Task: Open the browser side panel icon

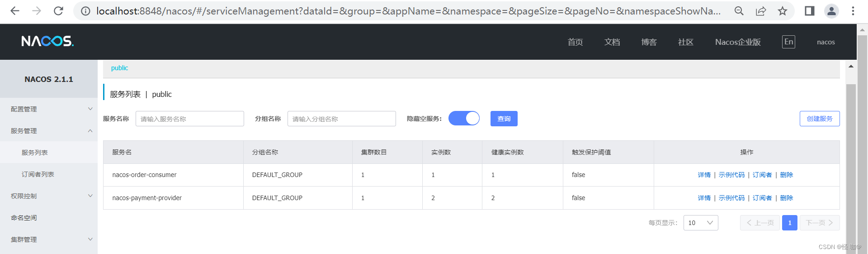Action: click(810, 11)
